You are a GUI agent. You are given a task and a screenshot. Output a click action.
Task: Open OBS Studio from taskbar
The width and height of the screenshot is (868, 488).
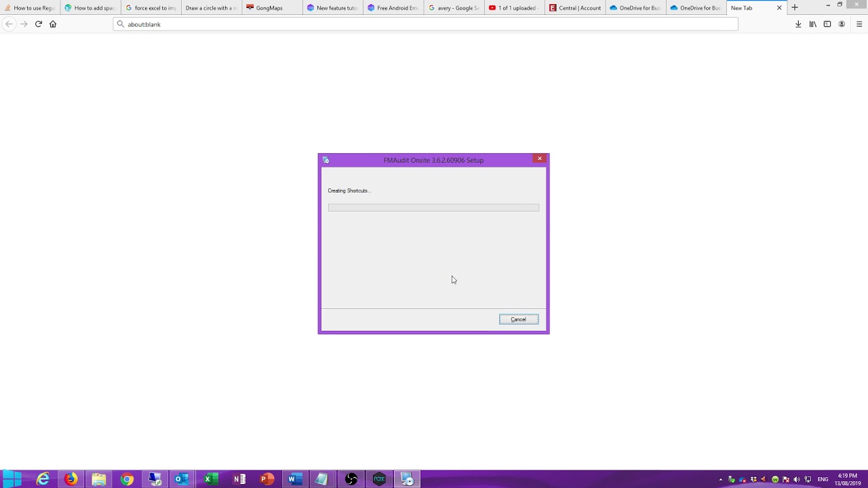351,479
